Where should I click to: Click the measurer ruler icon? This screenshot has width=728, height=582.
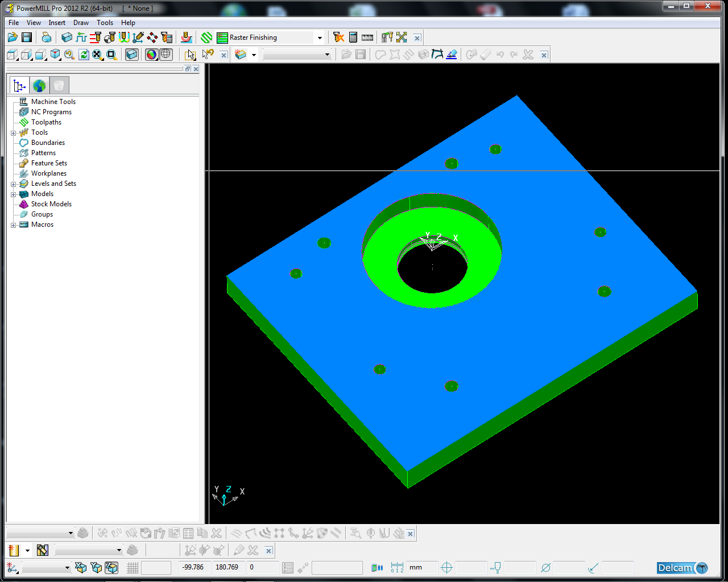[x=367, y=38]
